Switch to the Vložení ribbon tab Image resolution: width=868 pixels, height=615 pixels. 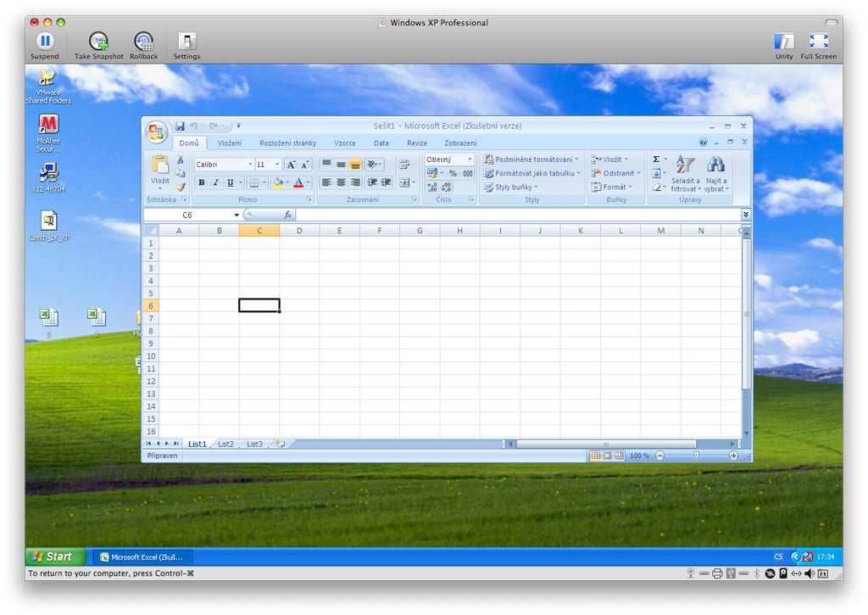click(x=229, y=143)
